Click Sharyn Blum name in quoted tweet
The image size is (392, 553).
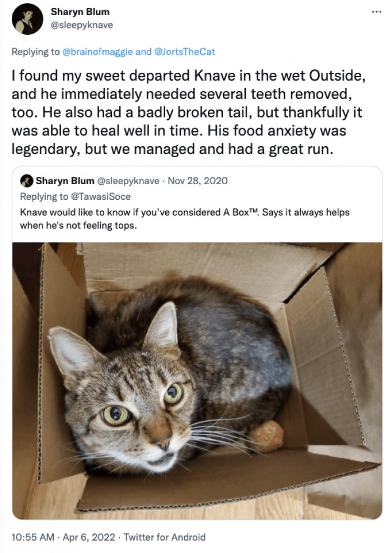point(65,181)
